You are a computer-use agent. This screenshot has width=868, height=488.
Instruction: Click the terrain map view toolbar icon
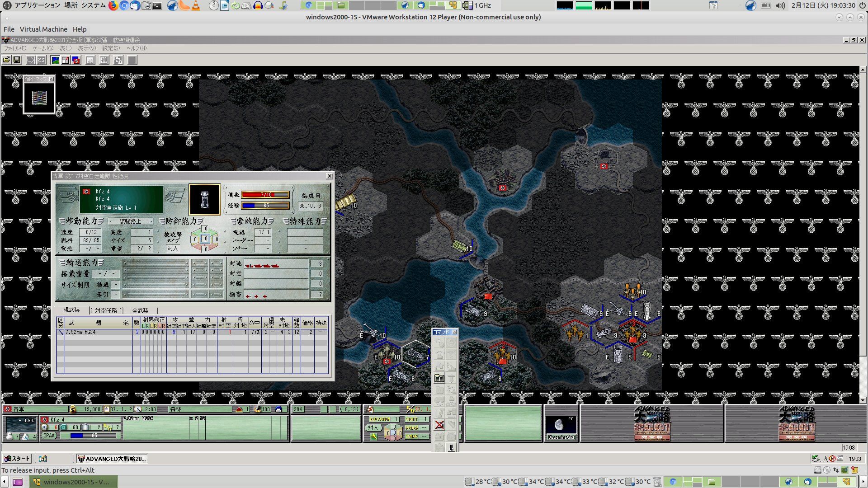pos(55,60)
